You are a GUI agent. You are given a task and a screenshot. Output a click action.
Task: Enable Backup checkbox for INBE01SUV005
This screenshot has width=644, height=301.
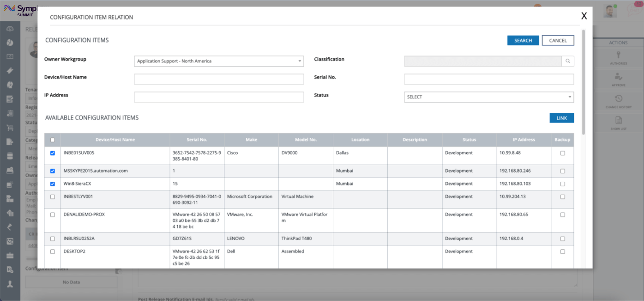562,154
